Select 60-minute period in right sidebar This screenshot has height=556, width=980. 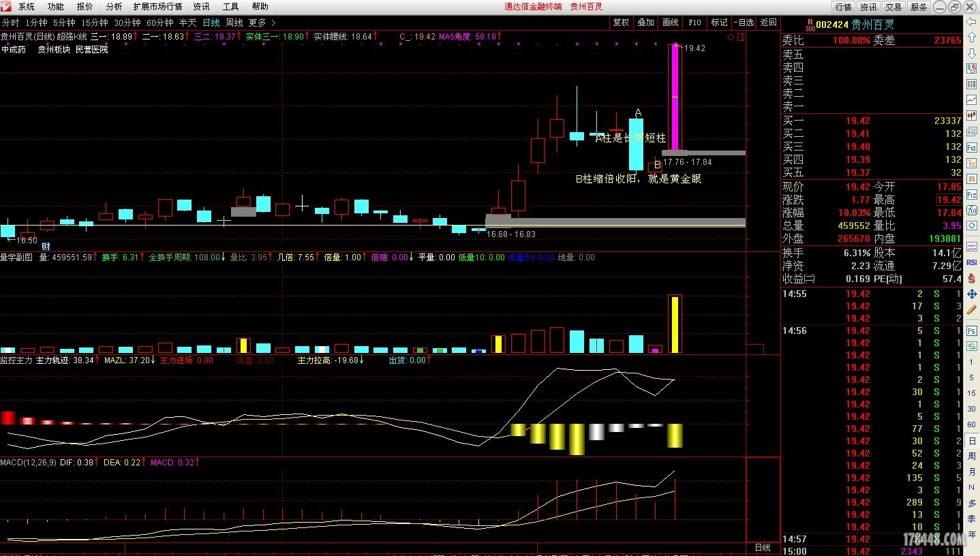971,425
